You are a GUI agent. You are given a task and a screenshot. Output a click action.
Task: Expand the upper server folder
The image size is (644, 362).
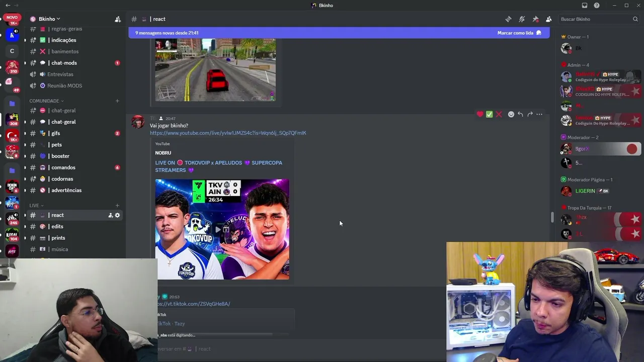(x=12, y=104)
